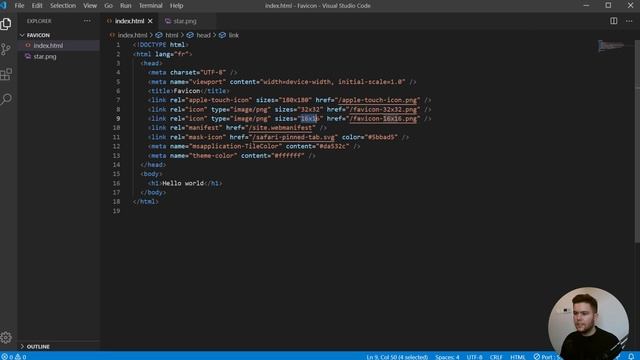
Task: Select index.html in the Explorer tree
Action: [x=48, y=46]
